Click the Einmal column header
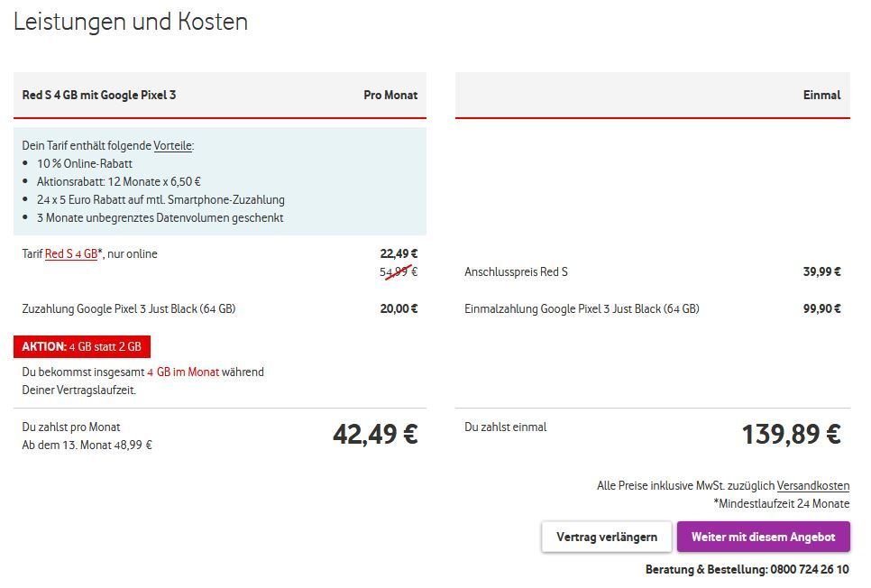Viewport: 871px width, 588px height. point(821,95)
